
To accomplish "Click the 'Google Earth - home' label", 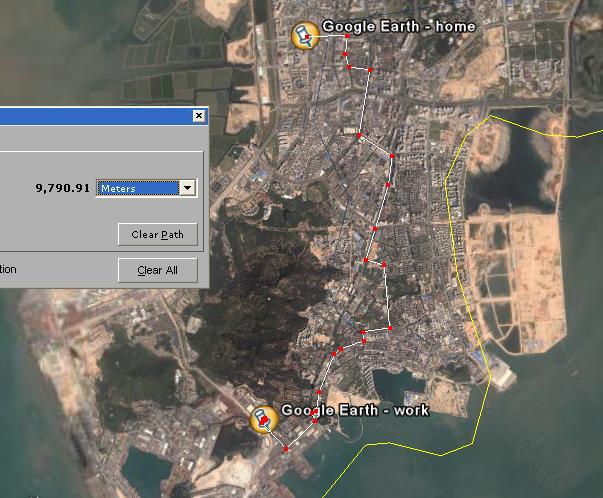I will 399,27.
